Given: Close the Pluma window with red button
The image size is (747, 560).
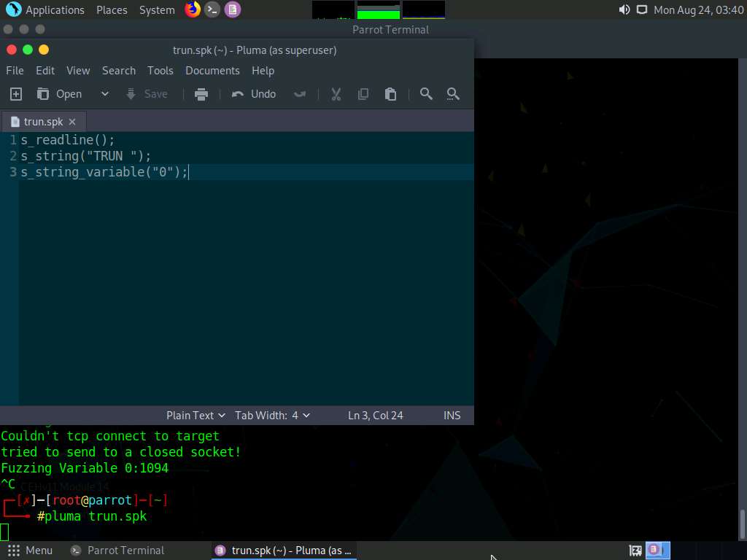Looking at the screenshot, I should pos(12,50).
